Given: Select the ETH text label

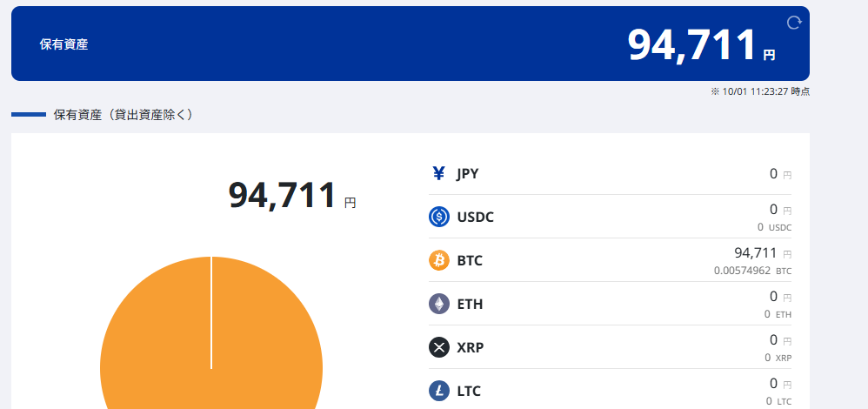Looking at the screenshot, I should (x=470, y=304).
